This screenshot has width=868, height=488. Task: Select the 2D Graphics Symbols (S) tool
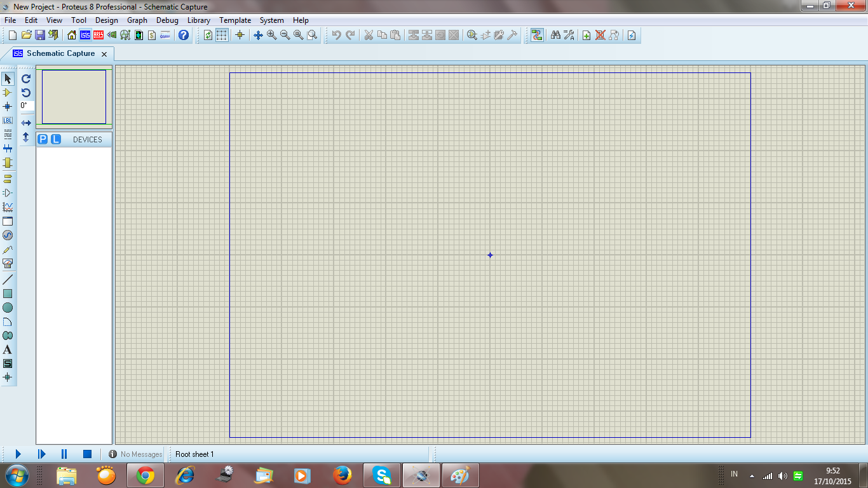8,363
